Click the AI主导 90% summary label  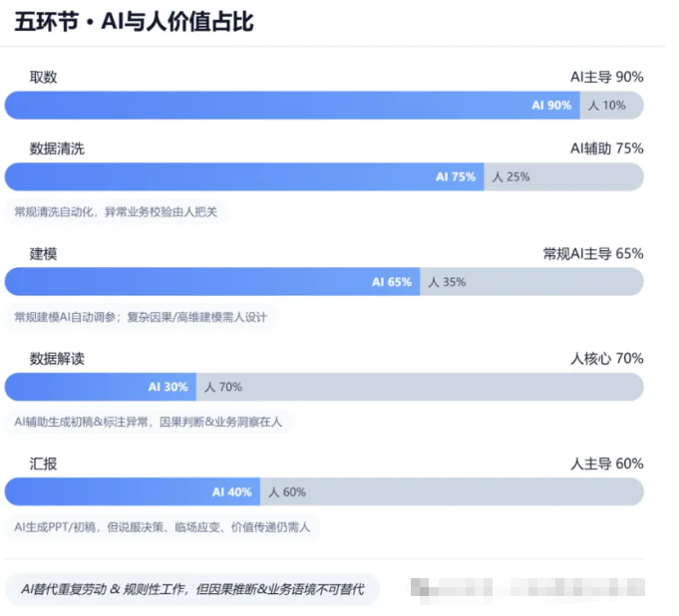click(x=606, y=77)
